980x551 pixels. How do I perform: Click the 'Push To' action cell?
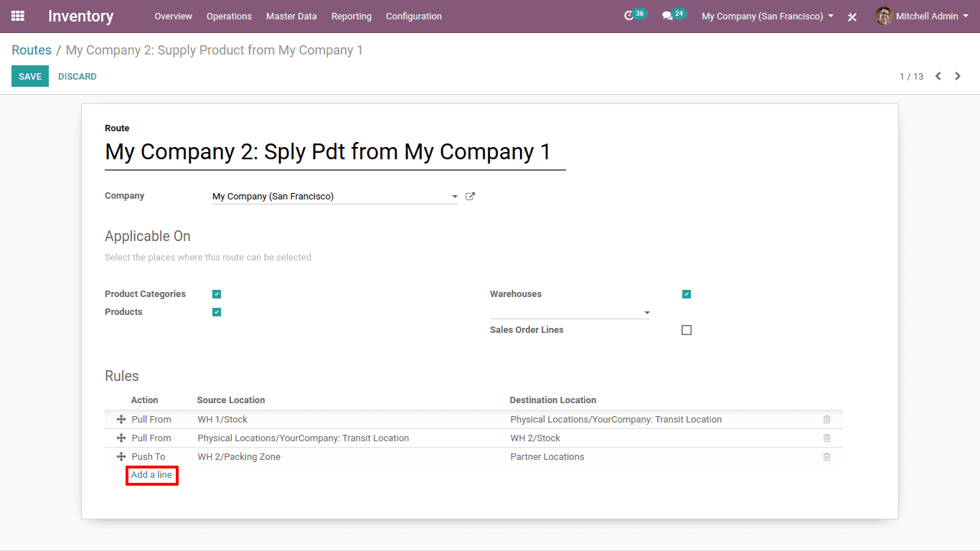click(149, 456)
